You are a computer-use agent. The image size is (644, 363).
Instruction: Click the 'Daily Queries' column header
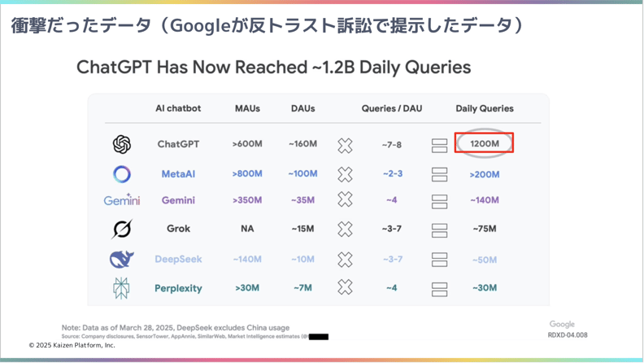click(485, 108)
